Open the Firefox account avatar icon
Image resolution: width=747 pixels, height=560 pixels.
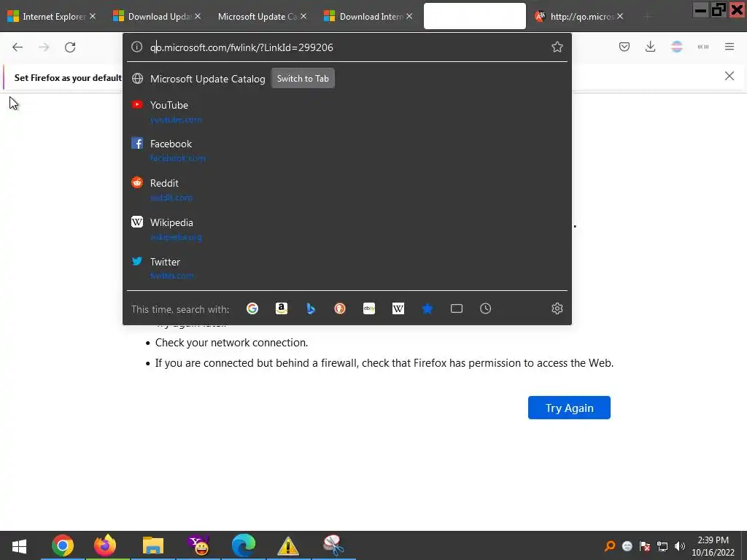pyautogui.click(x=676, y=47)
